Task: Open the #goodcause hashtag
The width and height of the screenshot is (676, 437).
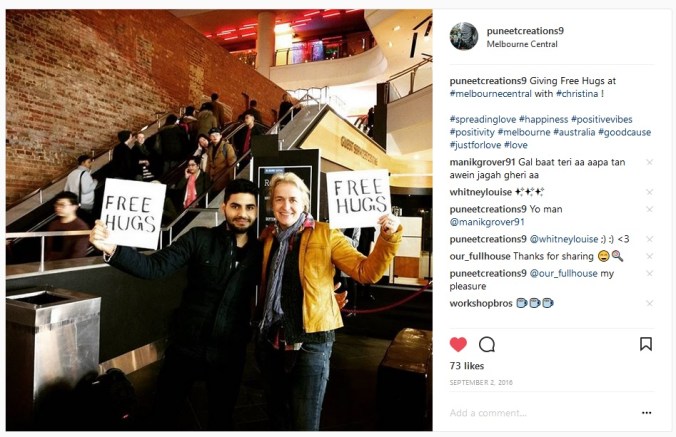Action: [624, 132]
